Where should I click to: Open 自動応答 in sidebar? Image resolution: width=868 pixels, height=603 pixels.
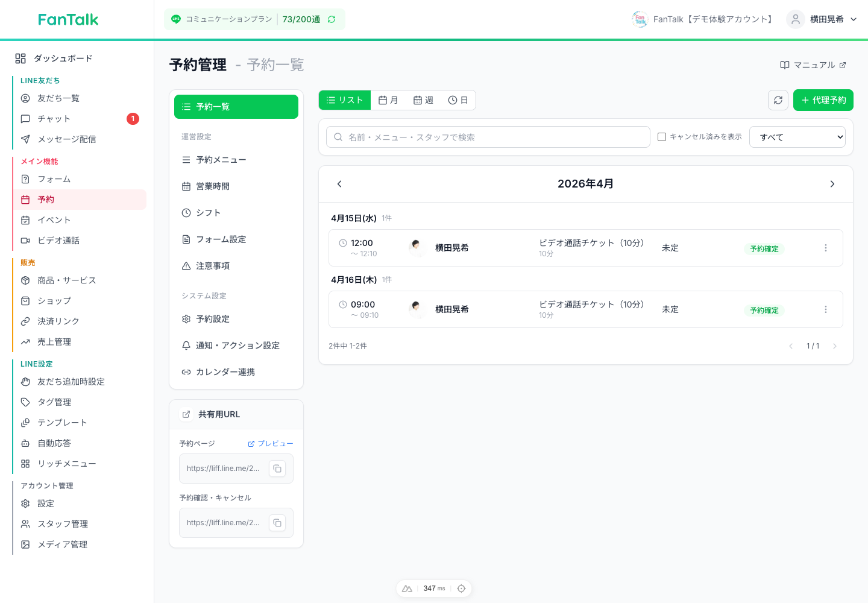80,443
